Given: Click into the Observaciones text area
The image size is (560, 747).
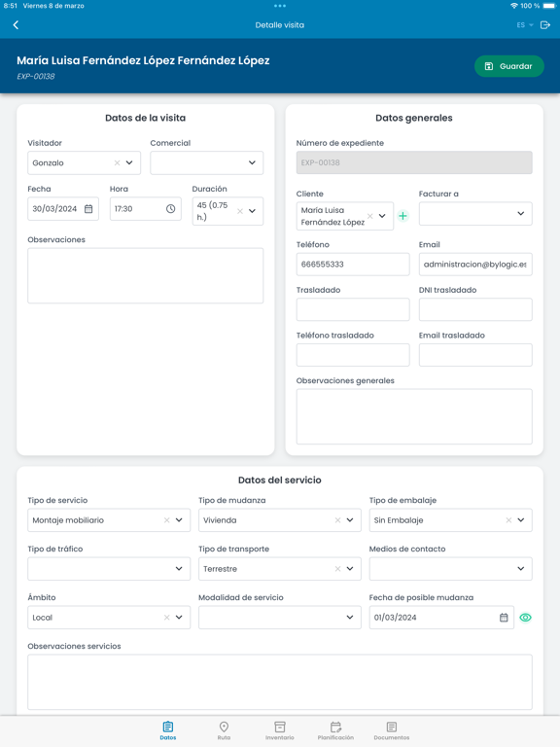Looking at the screenshot, I should point(145,275).
